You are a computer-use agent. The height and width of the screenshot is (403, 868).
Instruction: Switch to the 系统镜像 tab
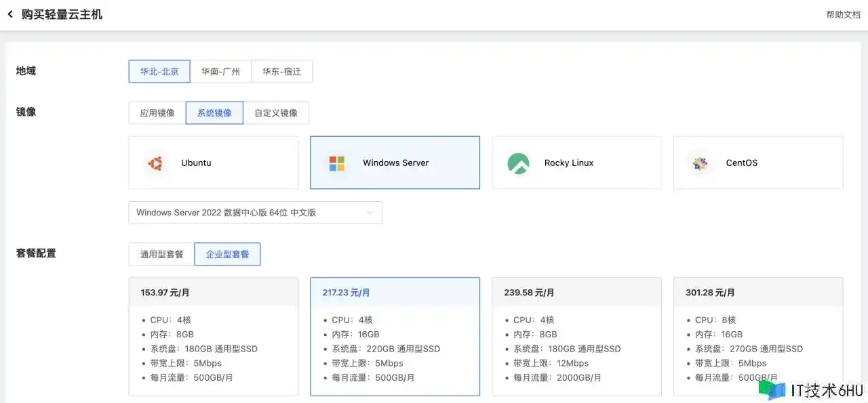[x=214, y=113]
